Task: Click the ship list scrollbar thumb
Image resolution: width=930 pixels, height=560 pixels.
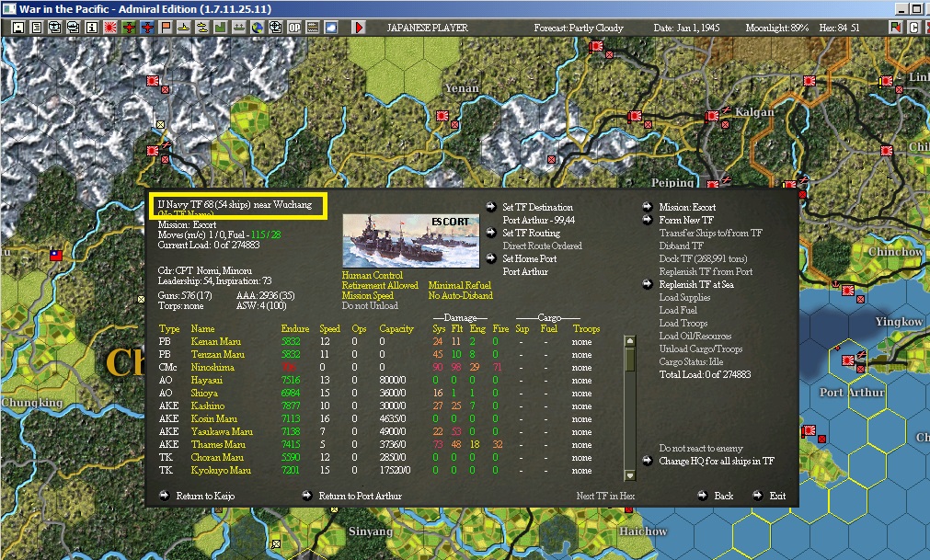Action: (630, 360)
